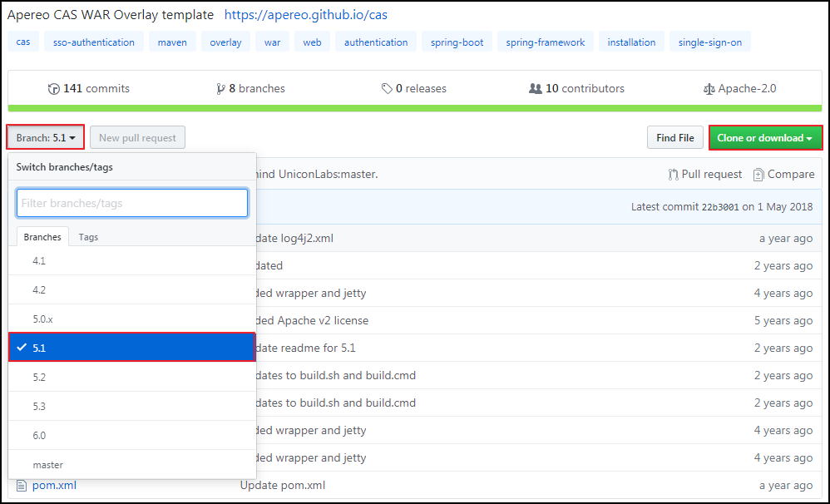Click the Compare diff icon
Image resolution: width=830 pixels, height=504 pixels.
(758, 174)
